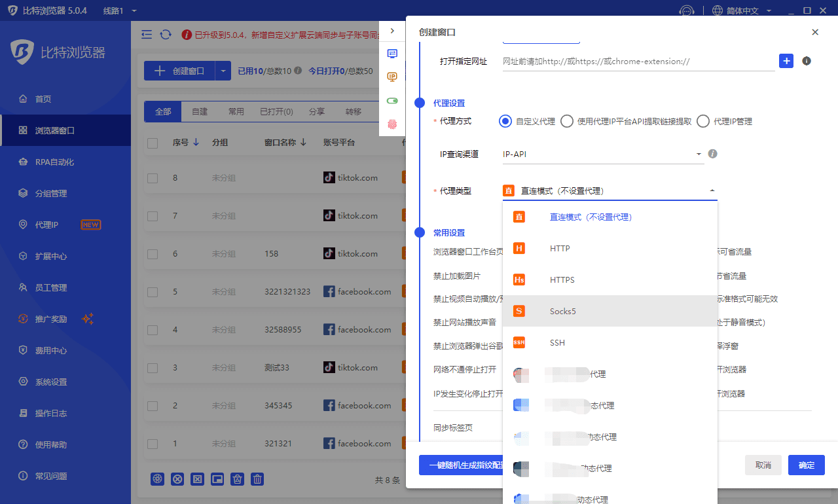838x504 pixels.
Task: Click the blue plus icon beside URL field
Action: (x=786, y=61)
